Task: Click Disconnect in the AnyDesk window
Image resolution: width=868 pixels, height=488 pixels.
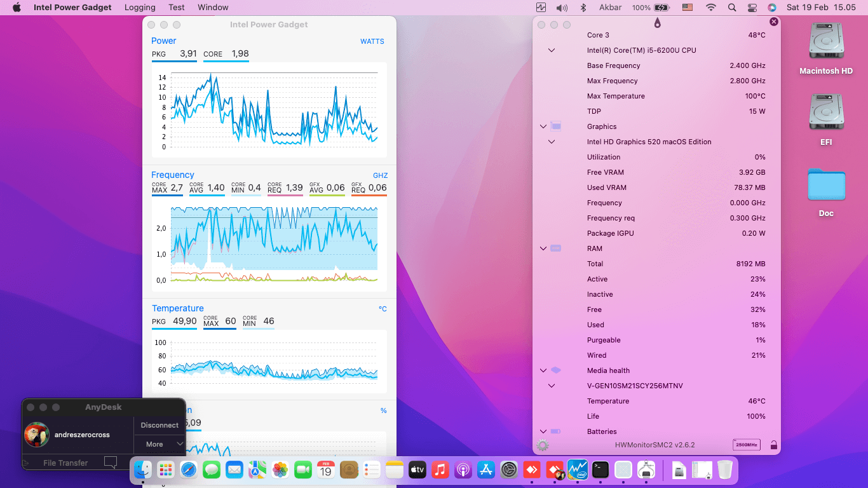Action: (x=159, y=425)
